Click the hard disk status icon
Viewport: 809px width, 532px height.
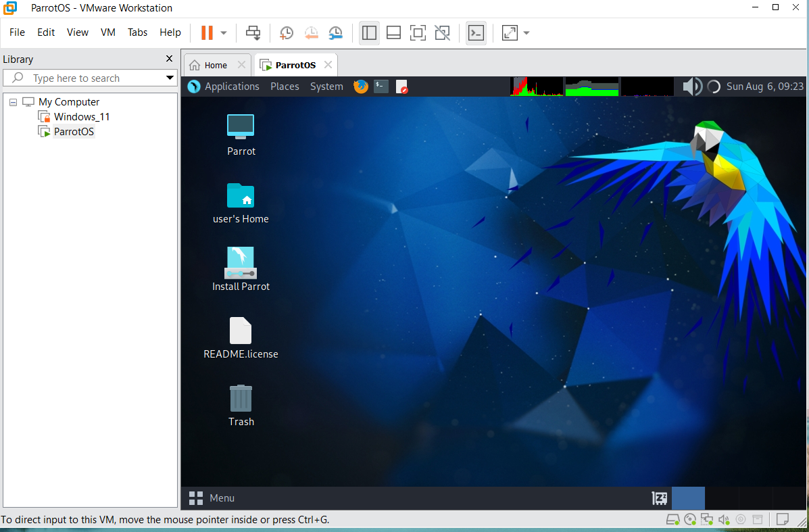673,519
